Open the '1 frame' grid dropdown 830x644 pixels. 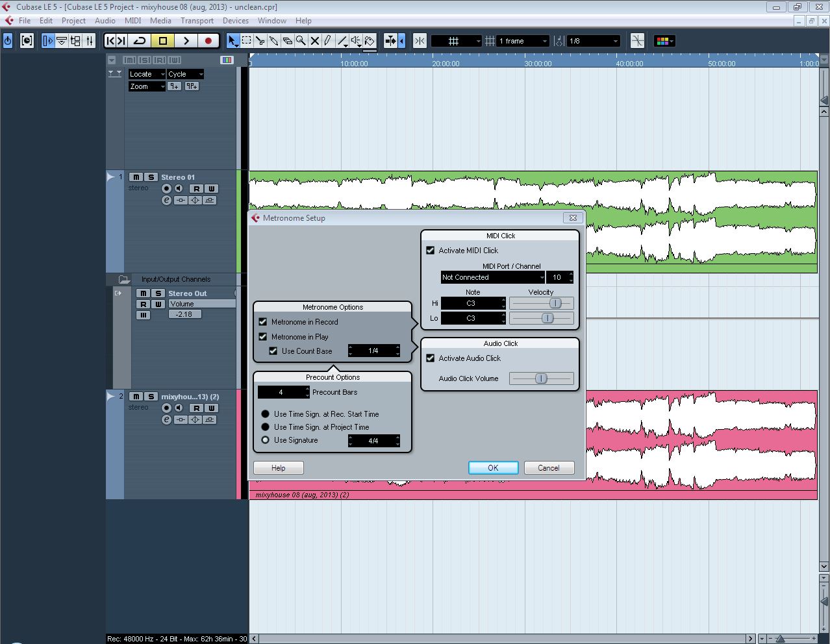523,41
